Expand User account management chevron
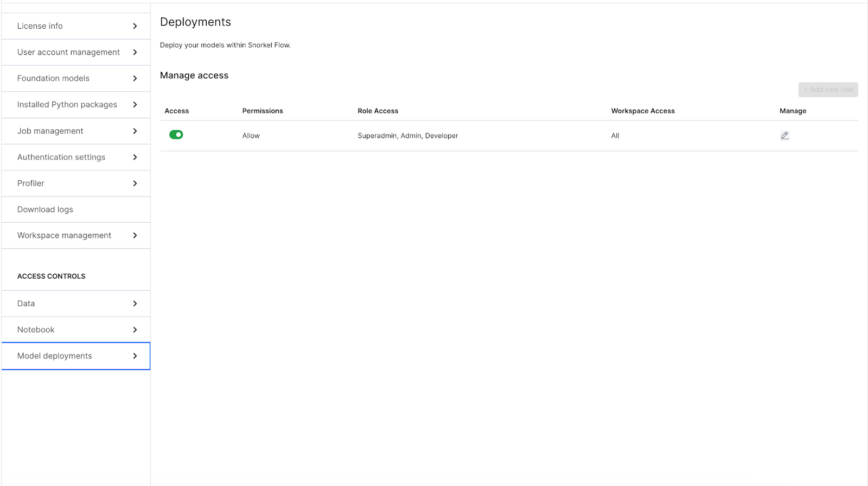868x486 pixels. pyautogui.click(x=135, y=52)
